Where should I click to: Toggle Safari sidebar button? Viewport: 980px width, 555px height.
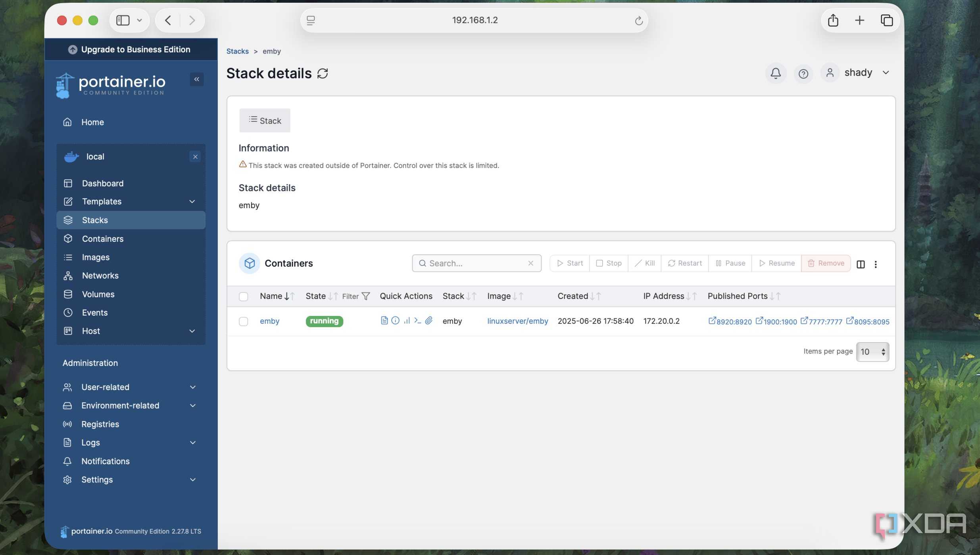click(123, 20)
